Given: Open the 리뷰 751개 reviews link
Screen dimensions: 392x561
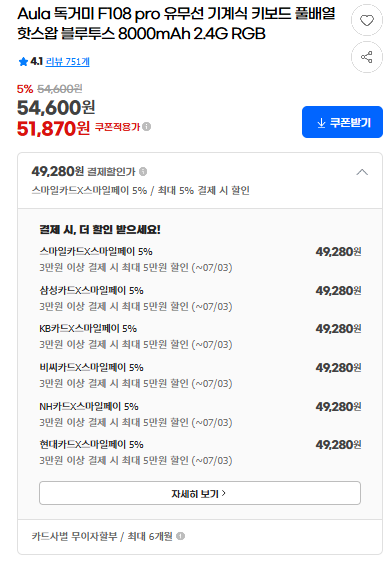Looking at the screenshot, I should [x=68, y=62].
